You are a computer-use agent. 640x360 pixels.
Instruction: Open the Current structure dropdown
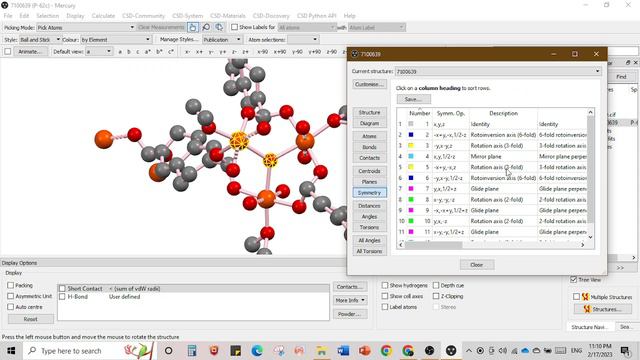498,71
